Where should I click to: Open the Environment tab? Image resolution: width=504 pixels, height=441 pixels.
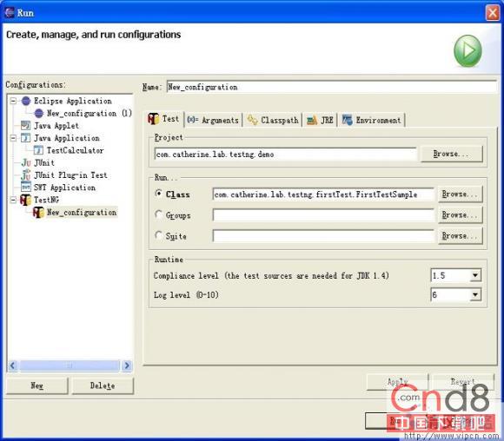372,120
